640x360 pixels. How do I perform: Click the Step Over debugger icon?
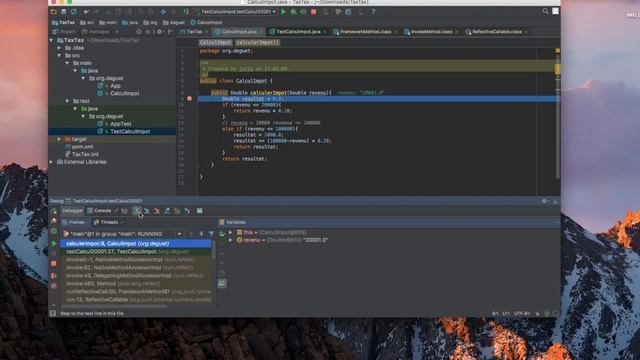coord(138,211)
